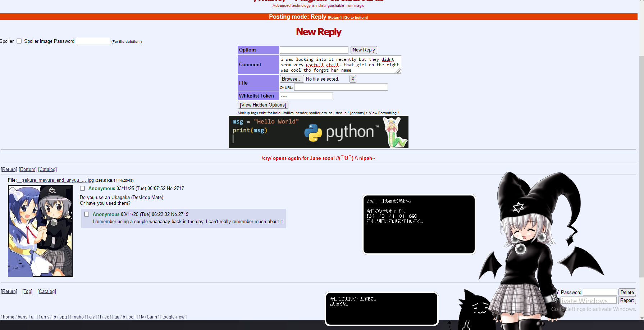The image size is (644, 330).
Task: Go to the maho board link
Action: [78, 317]
